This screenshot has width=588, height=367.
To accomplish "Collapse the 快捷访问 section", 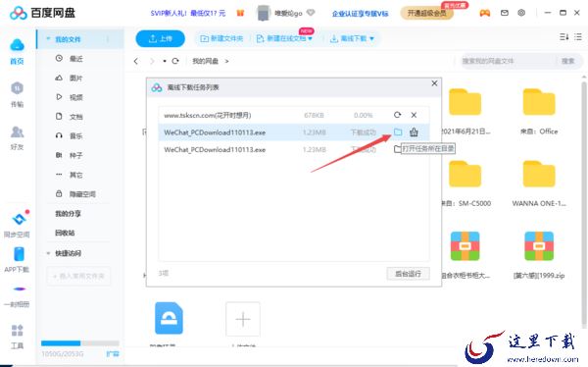I will click(48, 253).
